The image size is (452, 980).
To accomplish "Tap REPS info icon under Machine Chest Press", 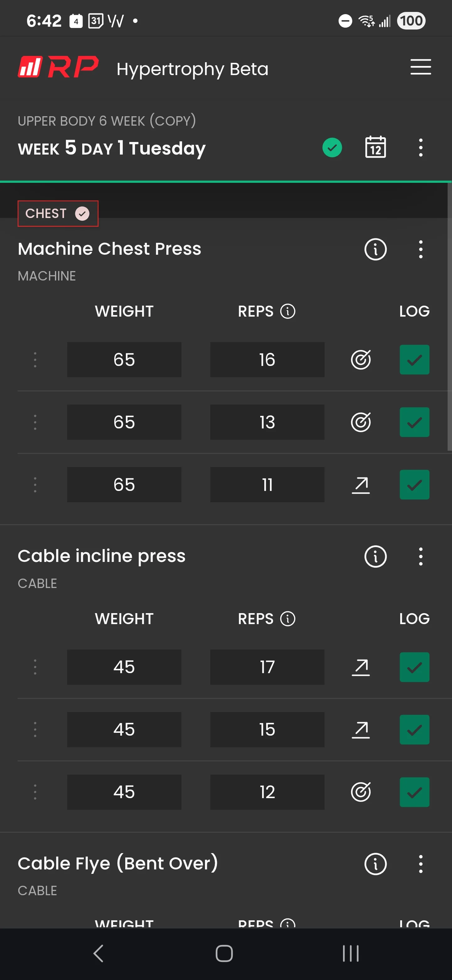I will [x=288, y=311].
